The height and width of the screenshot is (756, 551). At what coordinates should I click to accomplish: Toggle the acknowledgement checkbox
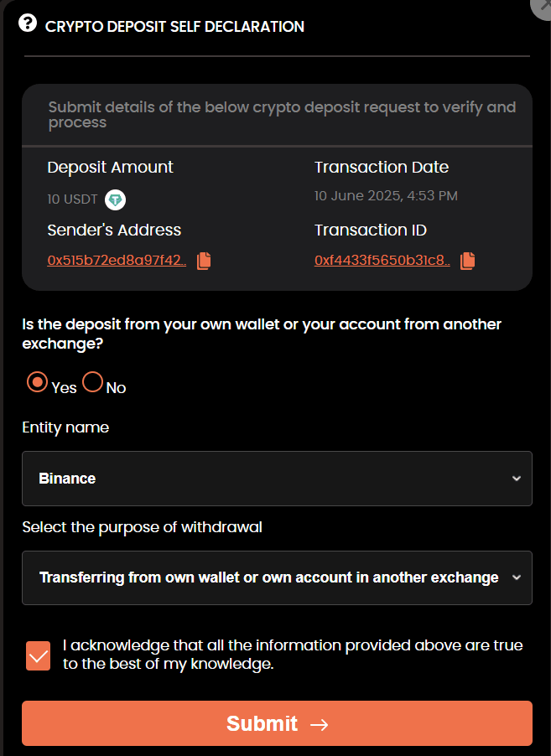click(38, 655)
